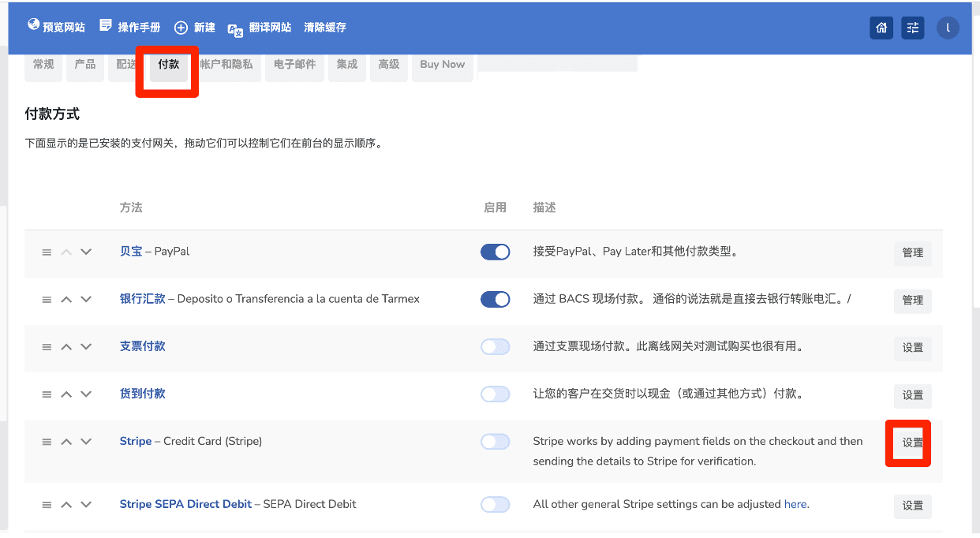
Task: Open the sliders settings icon in header
Action: [x=913, y=28]
